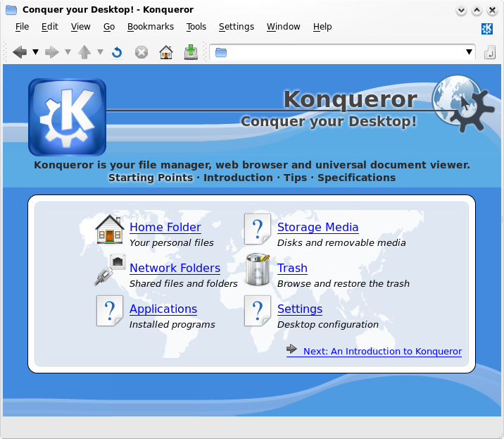Click the question mark icon by Desktop configuration
Screen dimensions: 504x439
[x=258, y=311]
